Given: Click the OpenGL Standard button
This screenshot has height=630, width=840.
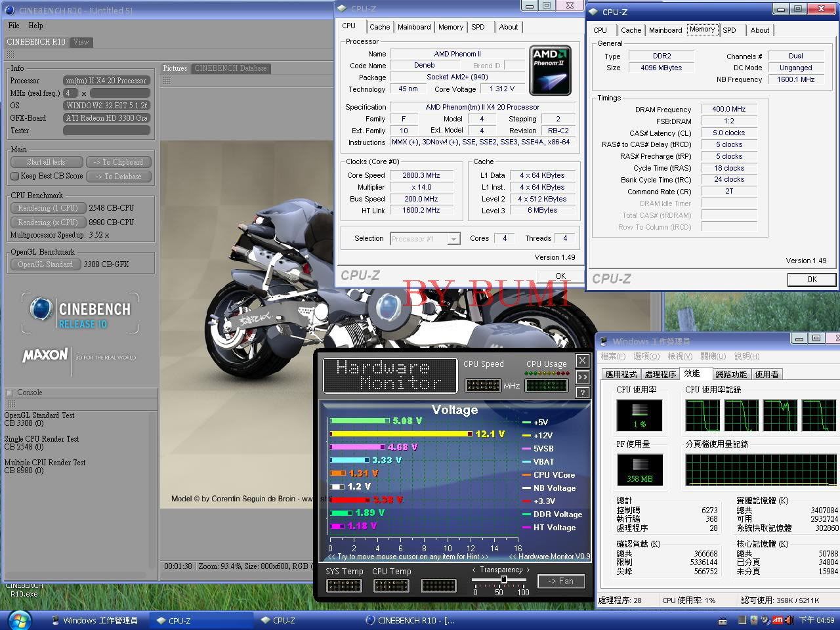Looking at the screenshot, I should [x=45, y=264].
